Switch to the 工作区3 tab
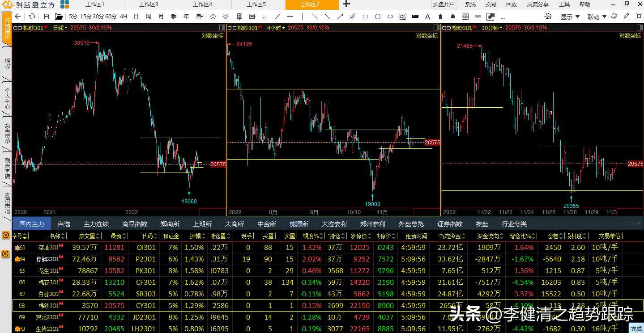The width and height of the screenshot is (644, 333). [149, 4]
